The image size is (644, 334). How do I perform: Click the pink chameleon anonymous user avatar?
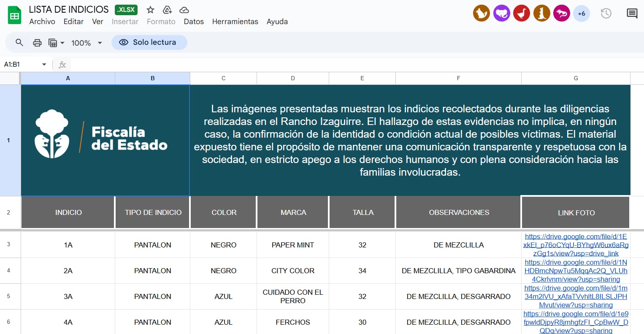pyautogui.click(x=561, y=14)
